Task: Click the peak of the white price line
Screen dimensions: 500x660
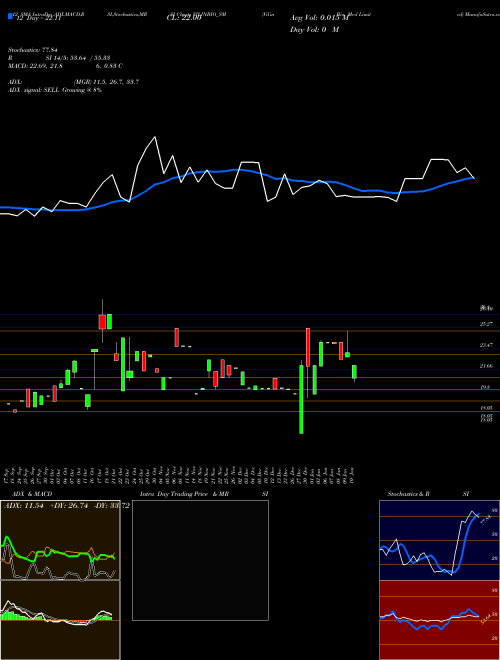Action: coord(155,137)
